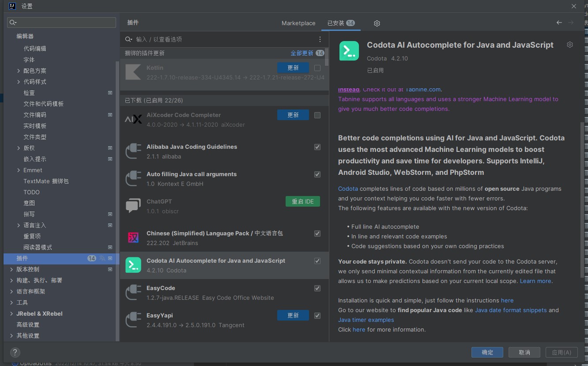Click the project-level icon beside 检查
This screenshot has width=588, height=366.
[110, 93]
